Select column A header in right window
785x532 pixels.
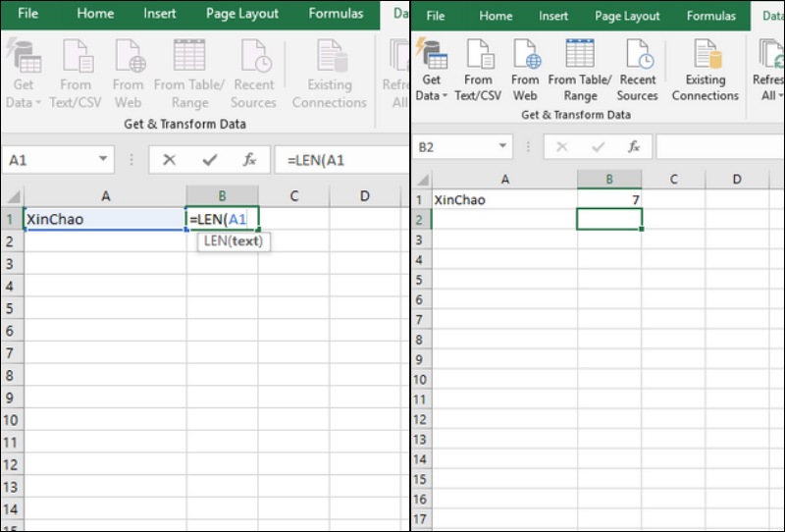tap(504, 180)
